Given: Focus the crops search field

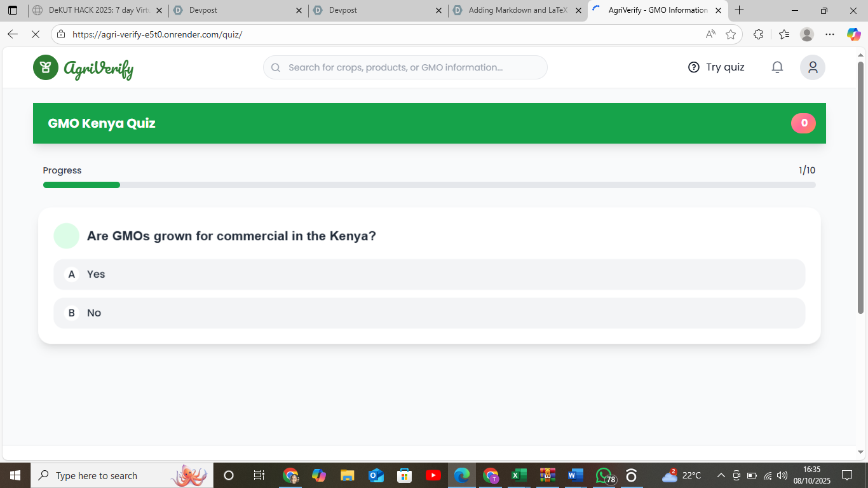Looking at the screenshot, I should pos(405,67).
